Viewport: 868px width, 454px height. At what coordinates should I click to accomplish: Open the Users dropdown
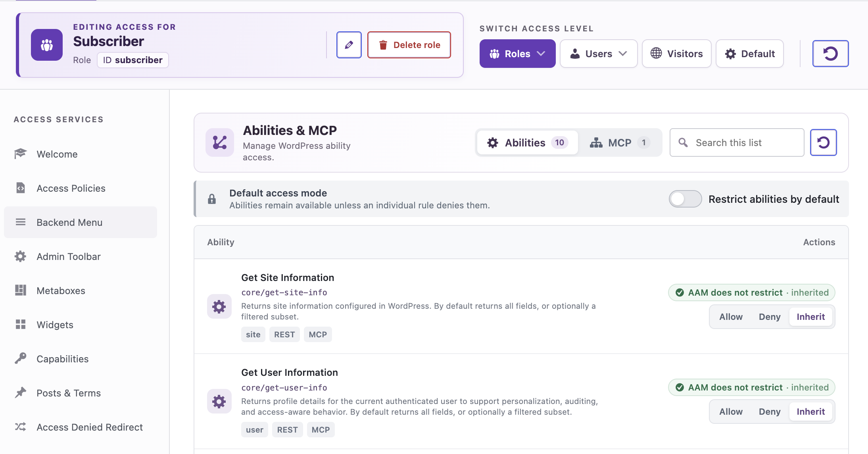(598, 54)
